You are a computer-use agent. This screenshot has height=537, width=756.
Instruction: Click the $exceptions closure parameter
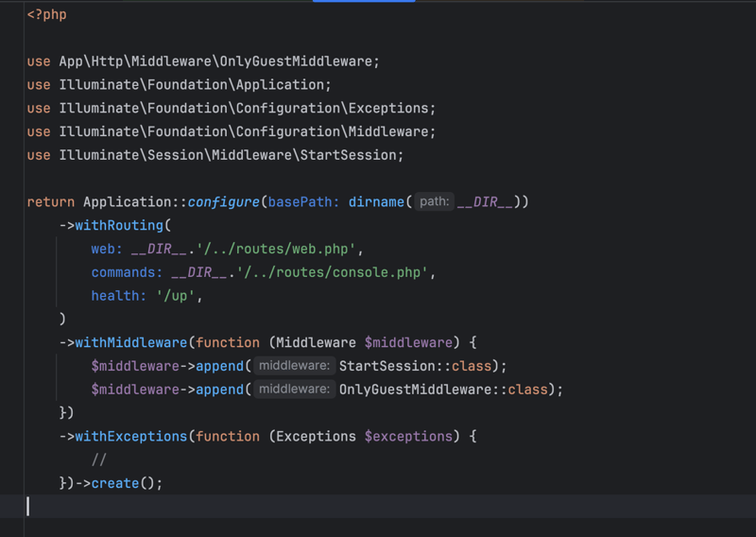pos(408,436)
